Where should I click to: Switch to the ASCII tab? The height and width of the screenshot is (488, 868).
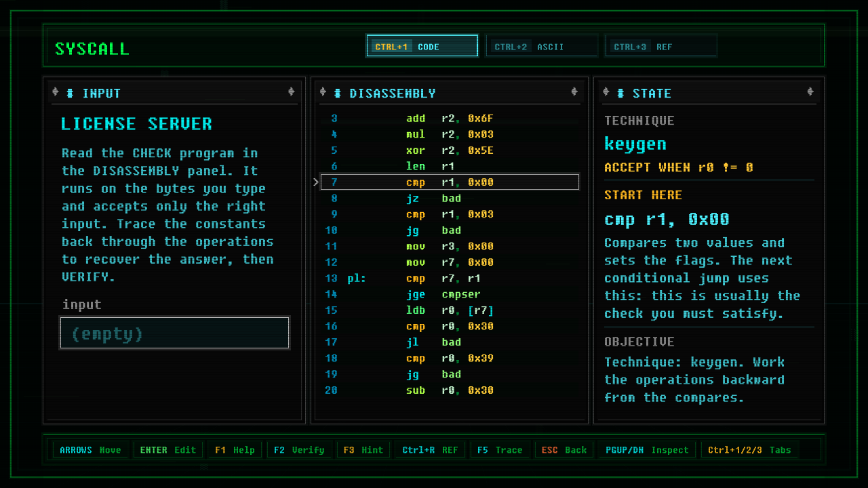point(542,46)
